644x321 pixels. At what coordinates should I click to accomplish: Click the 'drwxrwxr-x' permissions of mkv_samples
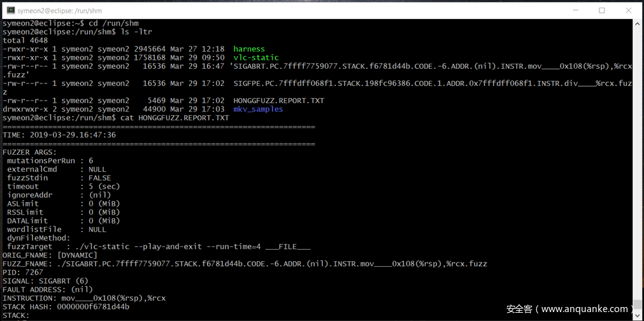pos(25,109)
